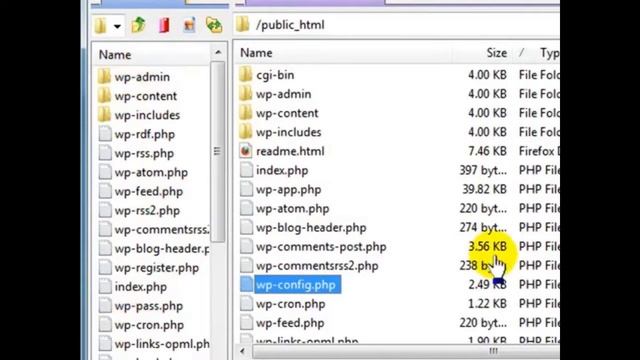The width and height of the screenshot is (640, 360).
Task: Select index.php in left panel
Action: point(140,287)
